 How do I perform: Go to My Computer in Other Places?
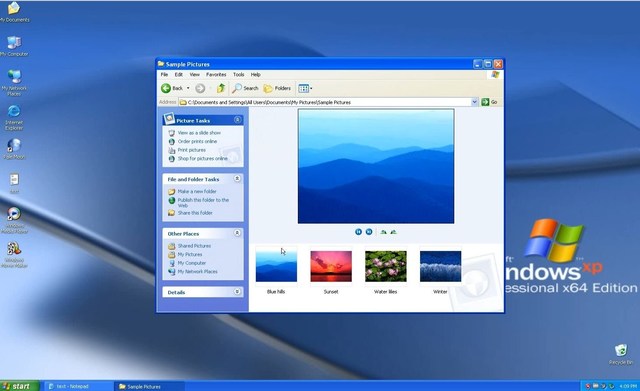pos(191,263)
